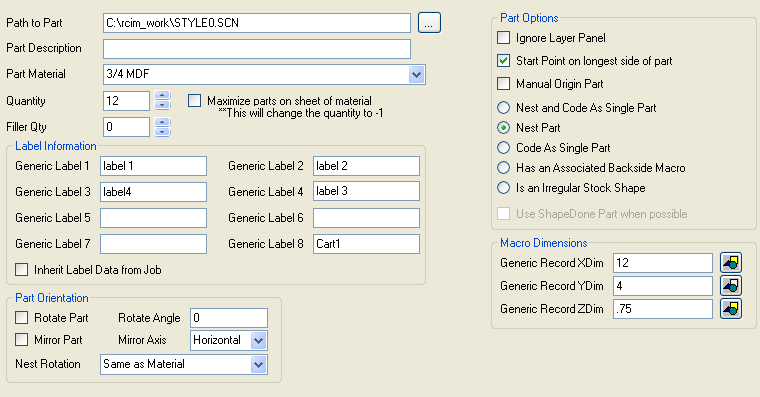Click the Generic Label 8 field
Image resolution: width=760 pixels, height=397 pixels.
click(366, 244)
